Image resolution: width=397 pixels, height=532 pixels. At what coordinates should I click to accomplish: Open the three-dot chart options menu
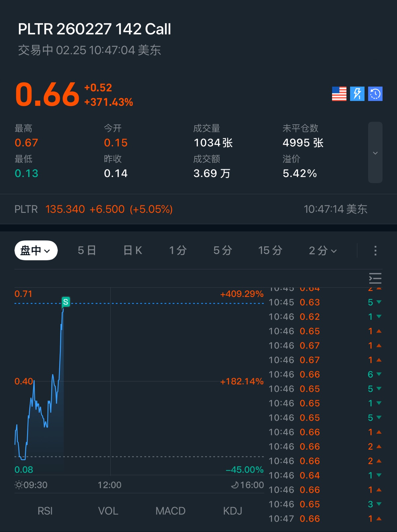tap(375, 251)
